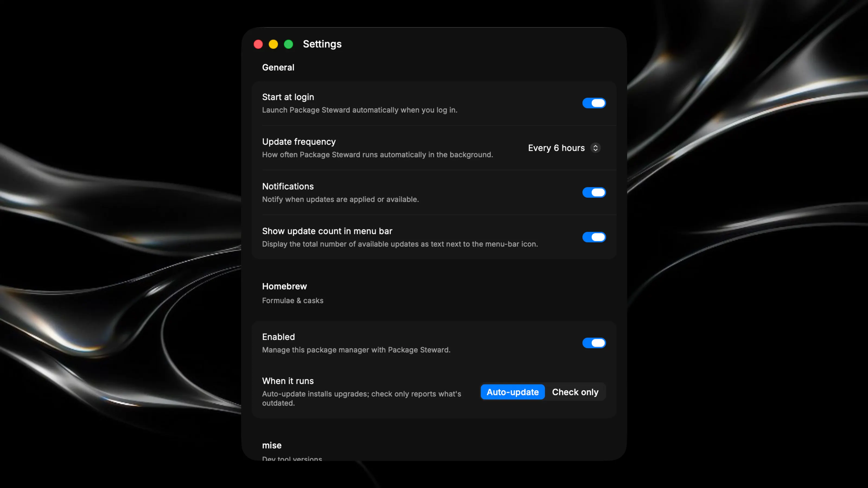The width and height of the screenshot is (868, 488).
Task: Choose the Check only option
Action: click(575, 392)
